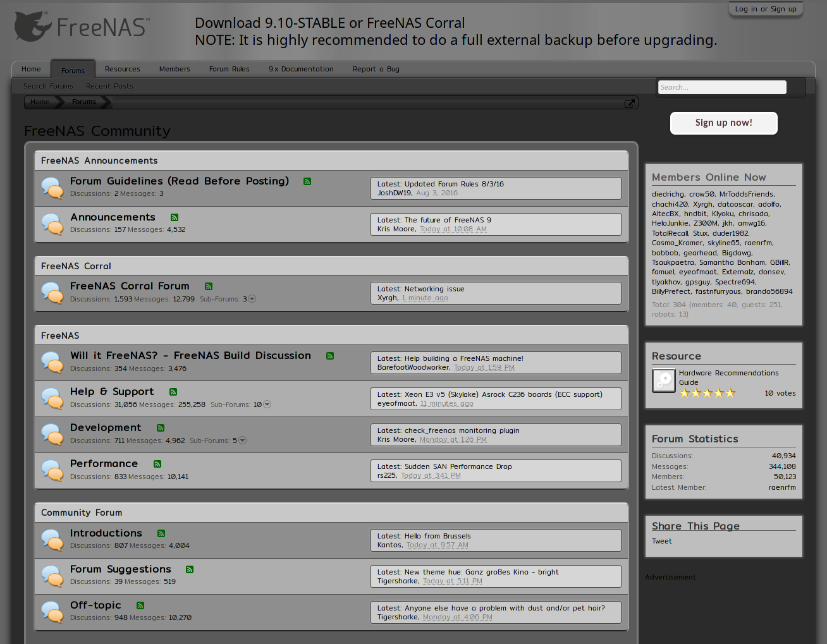Open RSS feed for Forum Suggestions

(190, 569)
